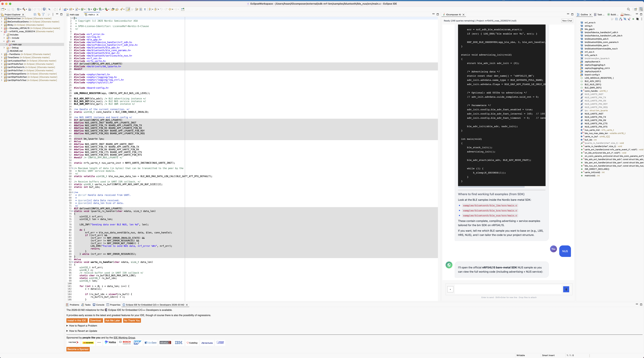This screenshot has height=358, width=644.
Task: Click the green Run launch button
Action: 95,9
